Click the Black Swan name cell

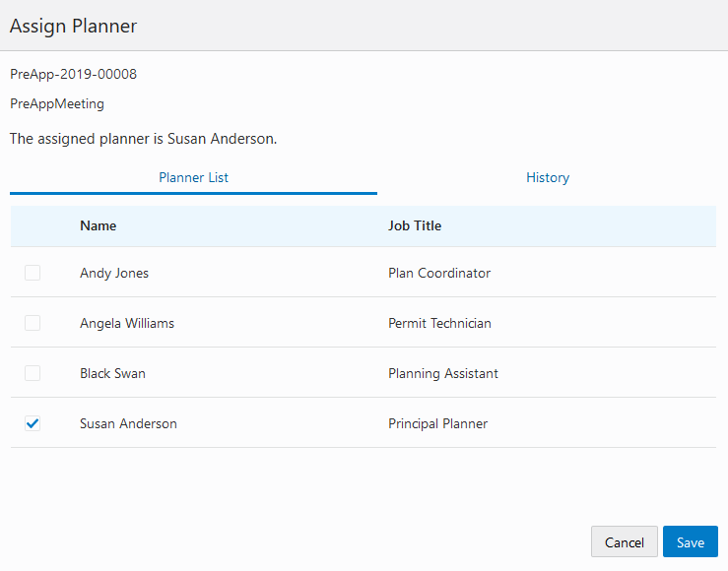point(112,373)
